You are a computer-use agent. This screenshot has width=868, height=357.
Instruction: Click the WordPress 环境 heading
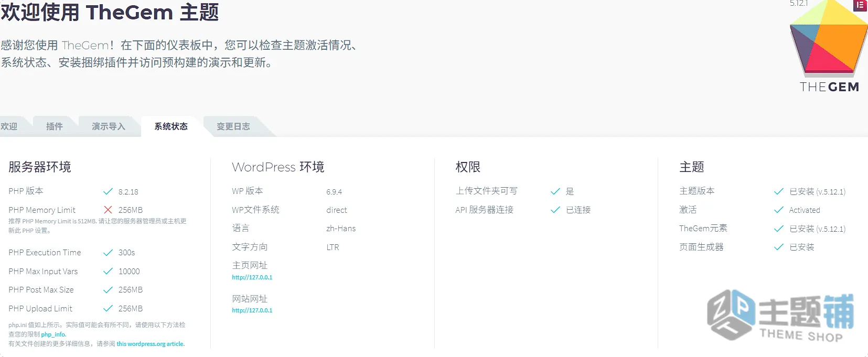tap(278, 167)
